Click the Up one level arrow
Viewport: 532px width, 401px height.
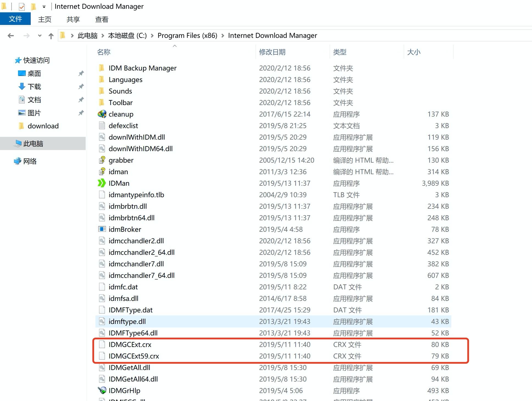pos(51,36)
